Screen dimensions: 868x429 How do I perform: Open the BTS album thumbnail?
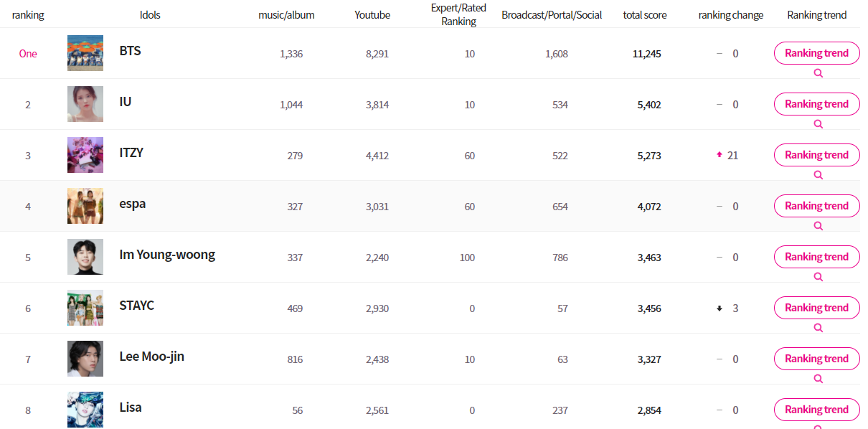click(x=85, y=53)
